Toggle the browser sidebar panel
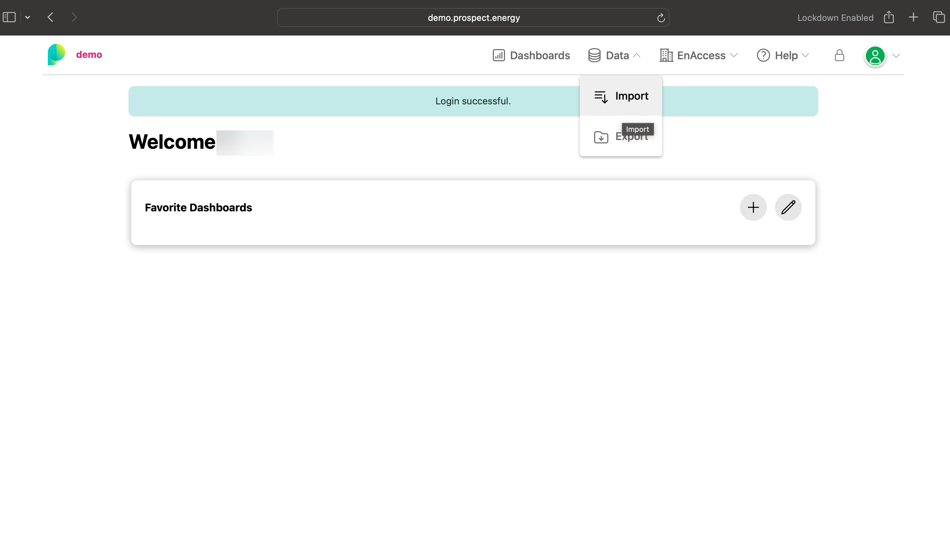950x560 pixels. pos(9,17)
